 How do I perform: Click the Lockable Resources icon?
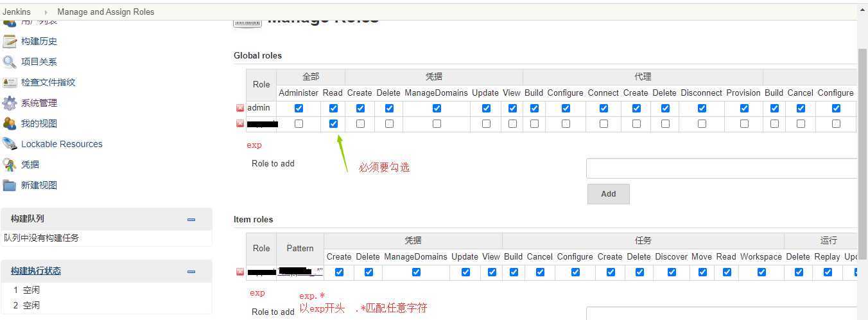10,144
